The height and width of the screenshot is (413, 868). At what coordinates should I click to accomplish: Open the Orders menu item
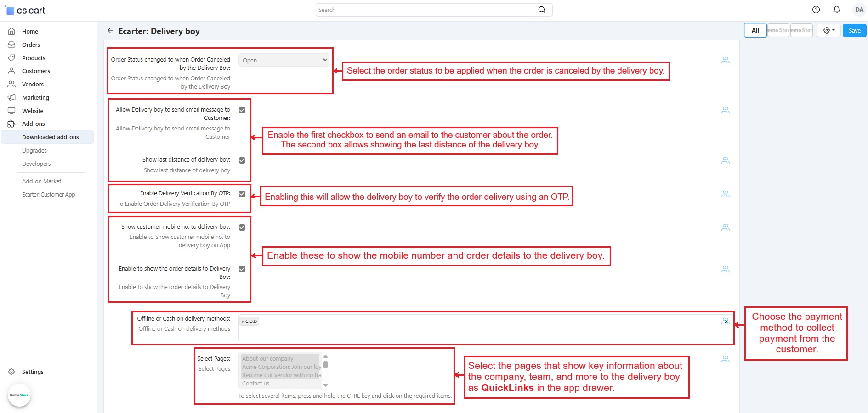[x=31, y=45]
